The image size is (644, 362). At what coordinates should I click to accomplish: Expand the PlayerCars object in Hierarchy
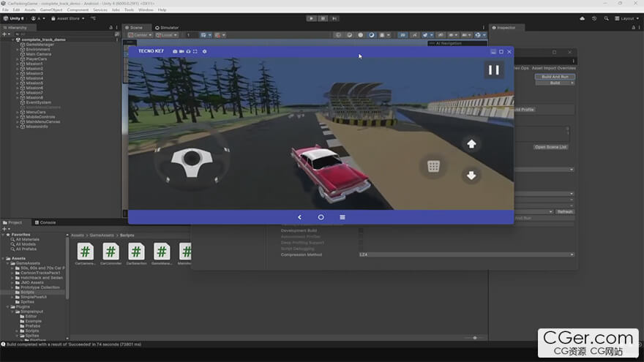[x=18, y=59]
